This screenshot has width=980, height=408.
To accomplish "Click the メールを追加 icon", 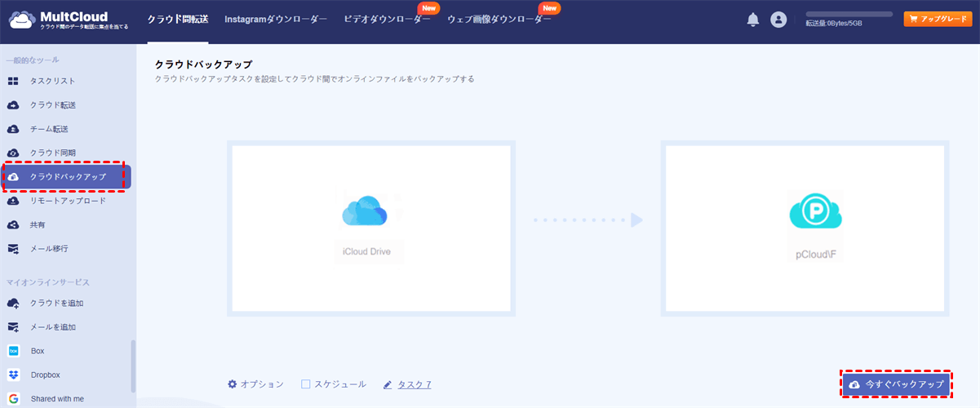I will [x=13, y=327].
